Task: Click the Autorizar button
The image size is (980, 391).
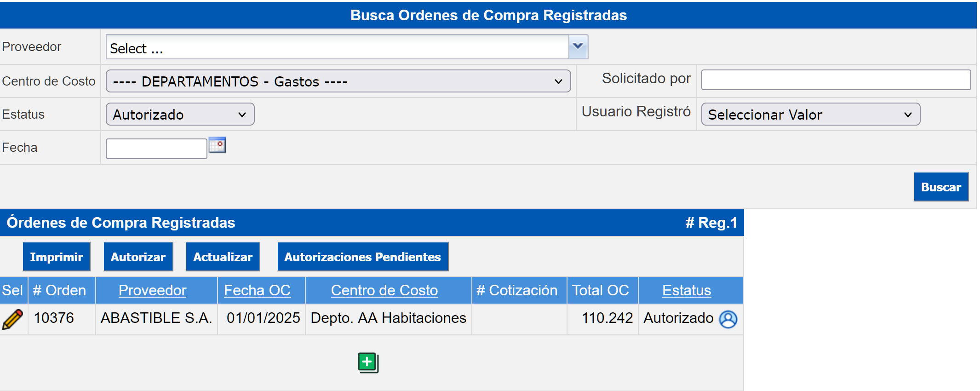Action: coord(138,257)
